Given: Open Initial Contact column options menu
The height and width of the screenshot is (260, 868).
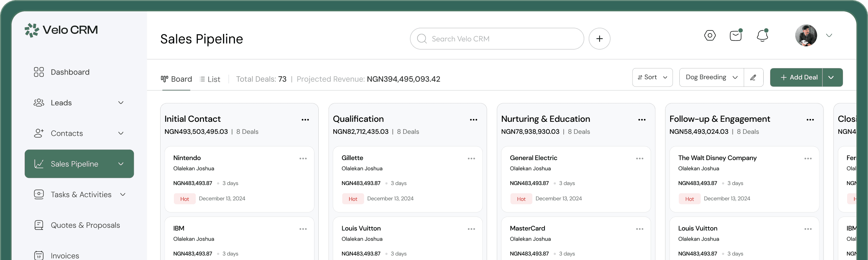Looking at the screenshot, I should click(305, 120).
